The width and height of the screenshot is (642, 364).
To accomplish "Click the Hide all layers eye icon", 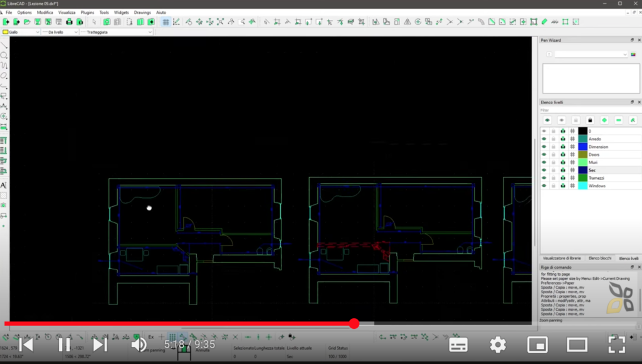I will click(561, 120).
